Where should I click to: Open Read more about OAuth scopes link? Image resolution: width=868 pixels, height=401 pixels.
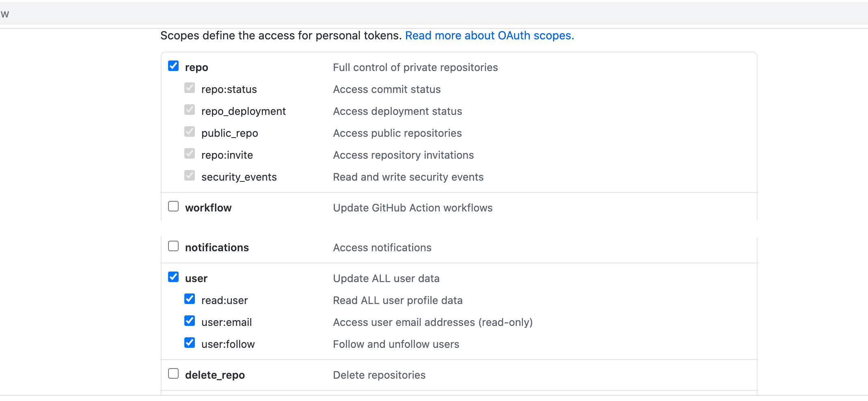(489, 36)
